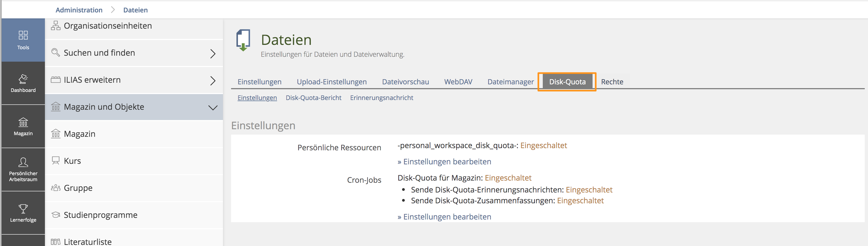The width and height of the screenshot is (868, 246).
Task: Open the Tools main menu icon
Action: click(23, 35)
